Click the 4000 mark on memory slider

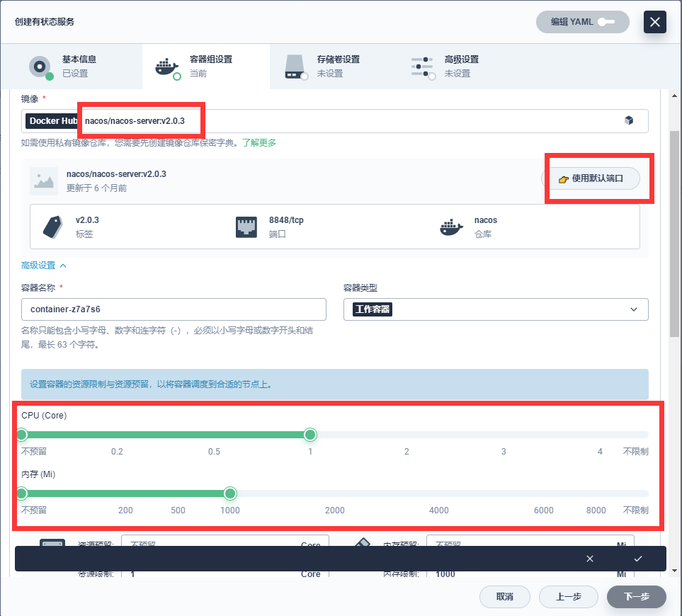439,510
